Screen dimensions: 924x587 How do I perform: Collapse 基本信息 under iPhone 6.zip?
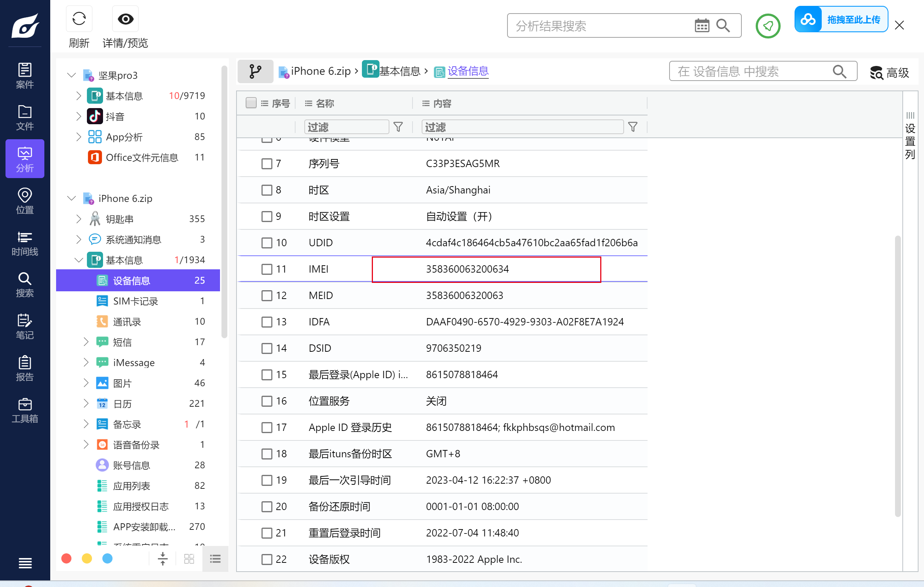79,260
